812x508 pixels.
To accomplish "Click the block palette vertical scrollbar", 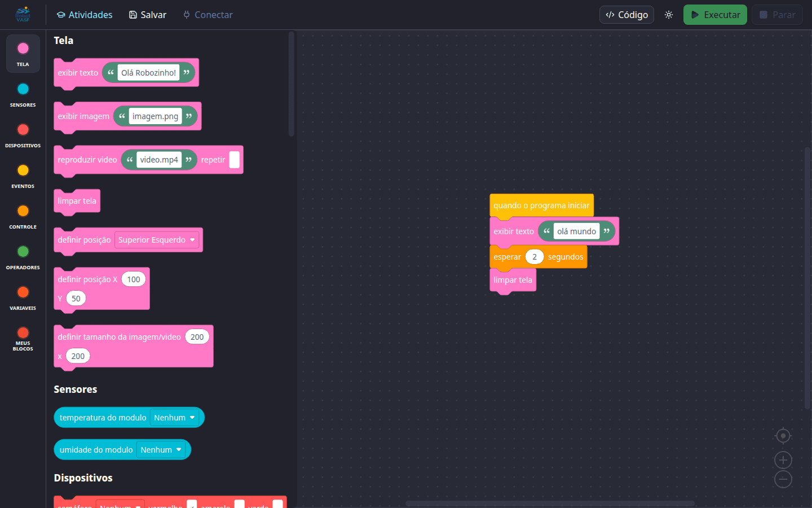I will (x=292, y=84).
